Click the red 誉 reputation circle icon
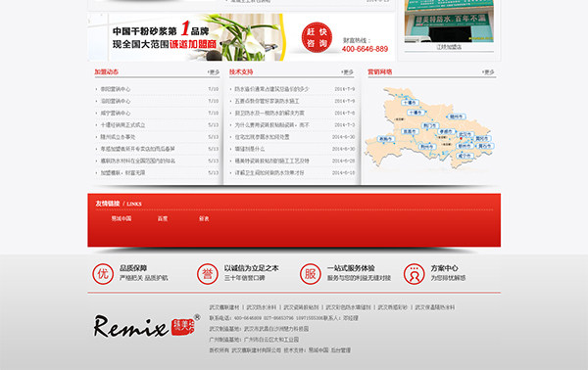 tap(208, 274)
